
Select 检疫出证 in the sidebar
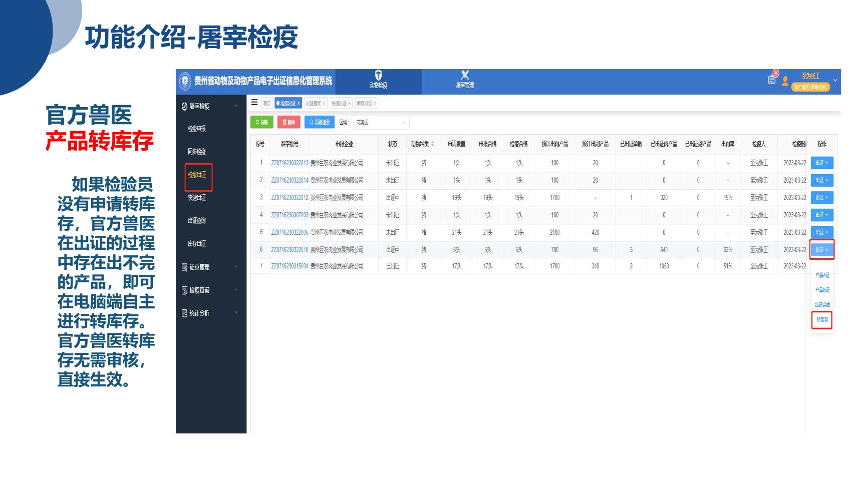(197, 175)
